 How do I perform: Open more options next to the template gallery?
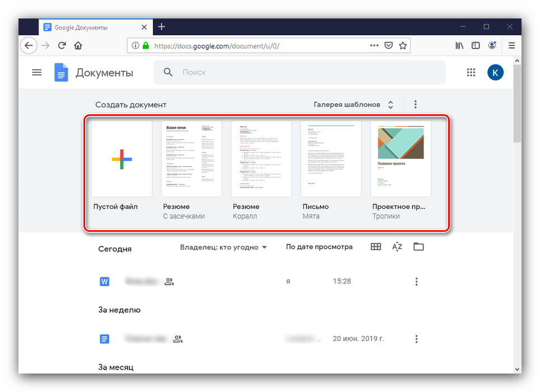pyautogui.click(x=415, y=105)
